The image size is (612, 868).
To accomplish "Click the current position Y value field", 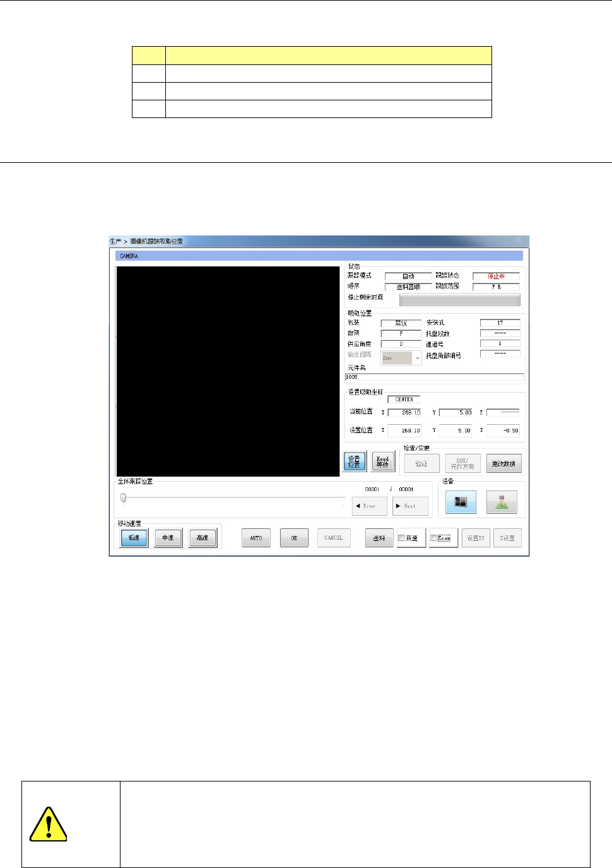I will (456, 412).
